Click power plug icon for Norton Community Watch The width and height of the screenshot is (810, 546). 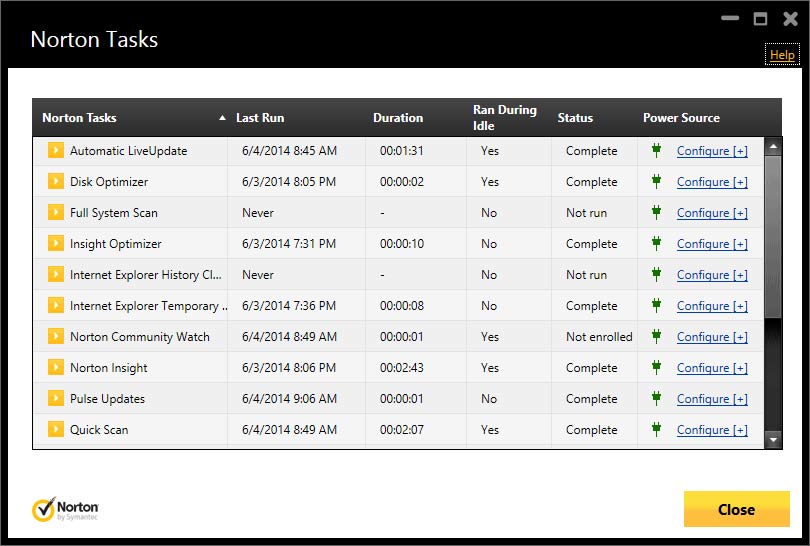pos(656,336)
